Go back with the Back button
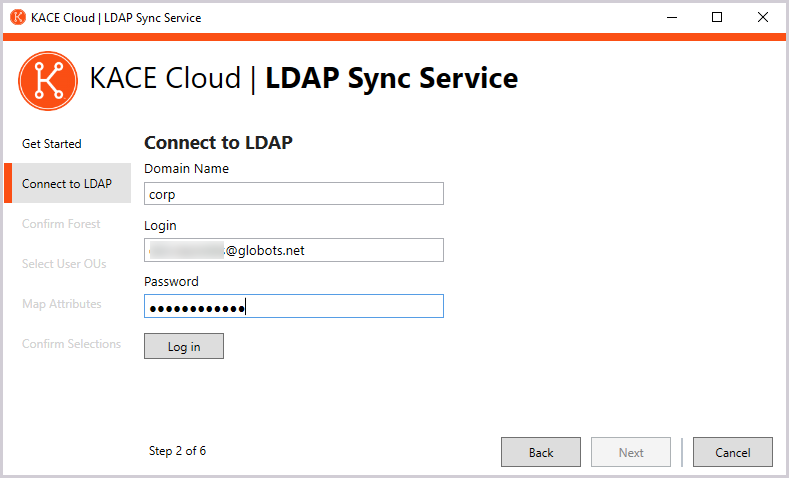789x478 pixels. coord(541,452)
